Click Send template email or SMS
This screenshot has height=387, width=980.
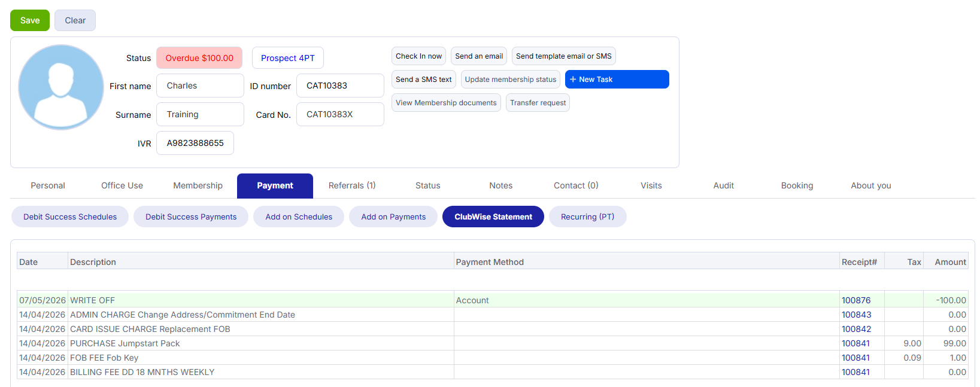tap(564, 56)
